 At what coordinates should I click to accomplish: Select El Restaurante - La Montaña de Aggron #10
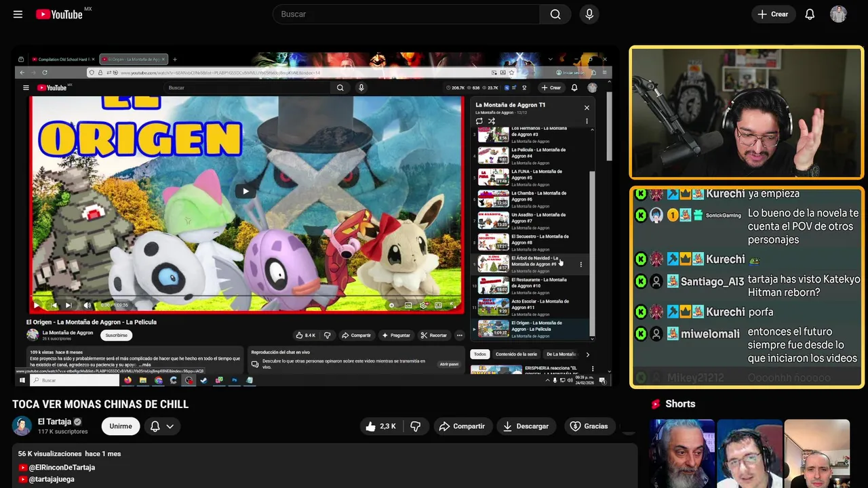(531, 286)
